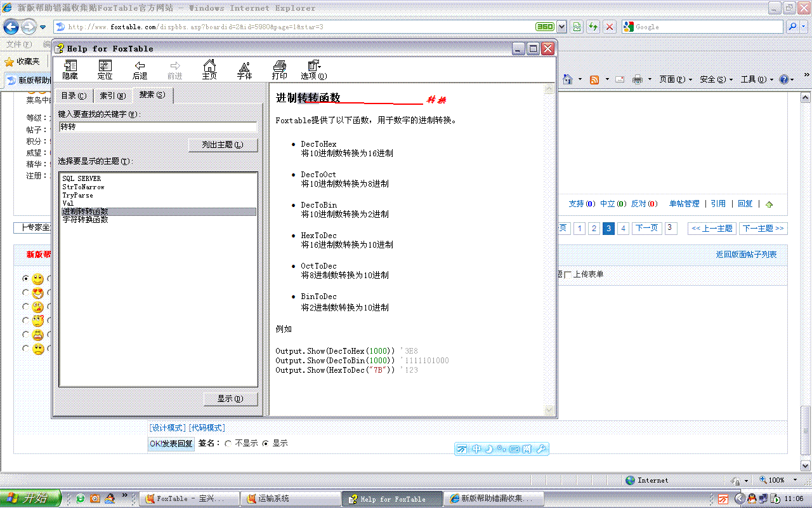Select the 显示 signature radio button
Screen dimensions: 812x508
[x=265, y=443]
